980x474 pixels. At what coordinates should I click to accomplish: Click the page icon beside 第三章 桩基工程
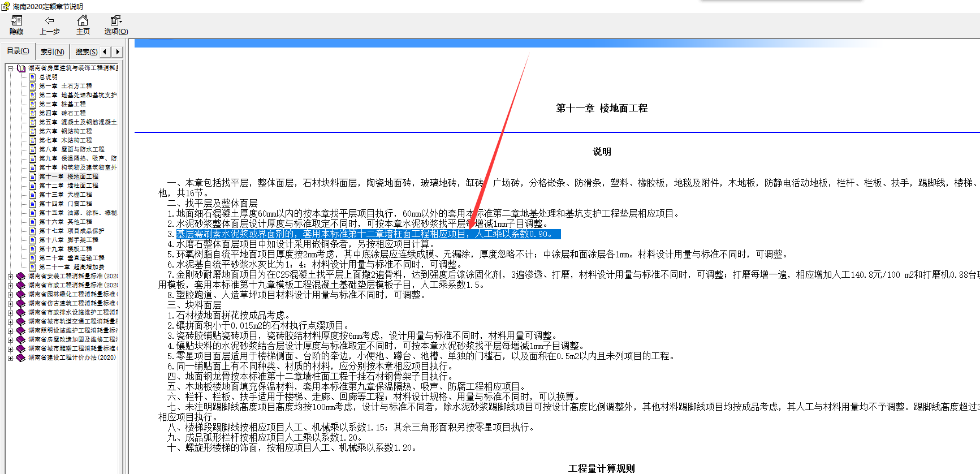33,104
